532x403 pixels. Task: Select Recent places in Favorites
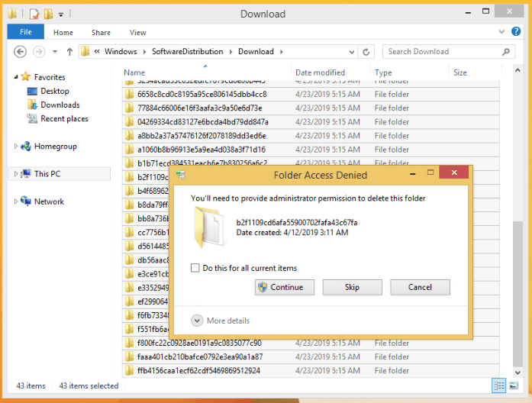pyautogui.click(x=64, y=119)
